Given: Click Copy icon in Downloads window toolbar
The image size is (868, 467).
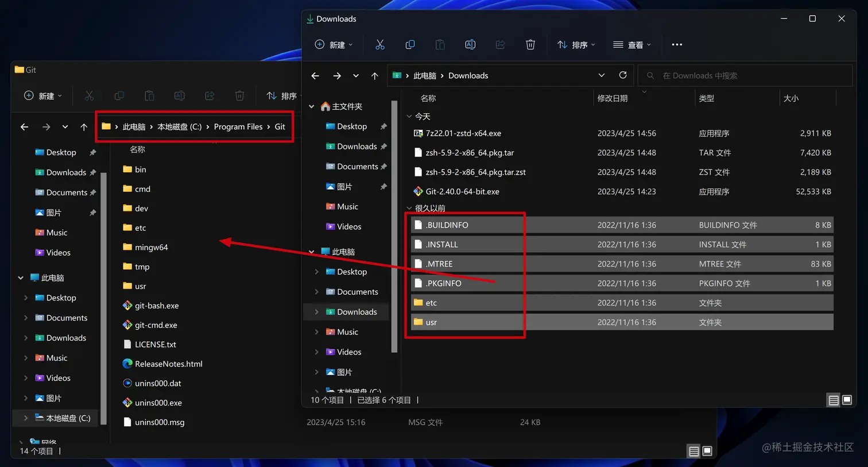Looking at the screenshot, I should tap(410, 45).
